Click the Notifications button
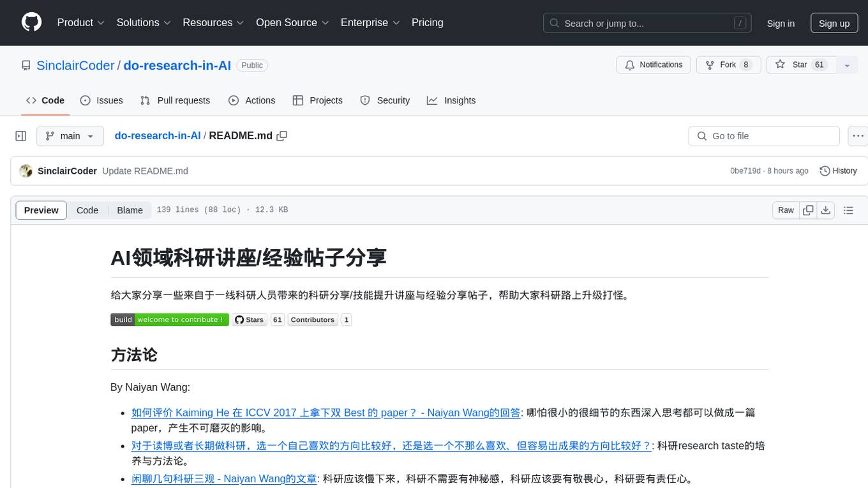Image resolution: width=868 pixels, height=488 pixels. click(x=654, y=65)
